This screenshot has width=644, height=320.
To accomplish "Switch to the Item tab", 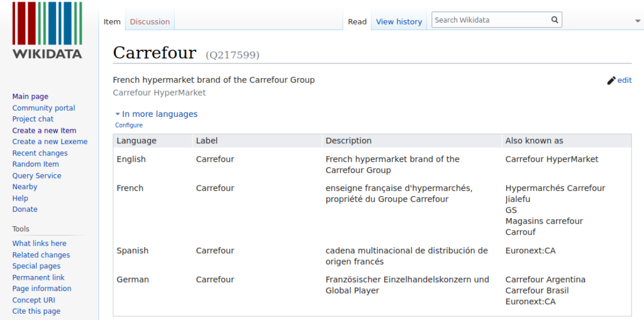I will pyautogui.click(x=112, y=22).
